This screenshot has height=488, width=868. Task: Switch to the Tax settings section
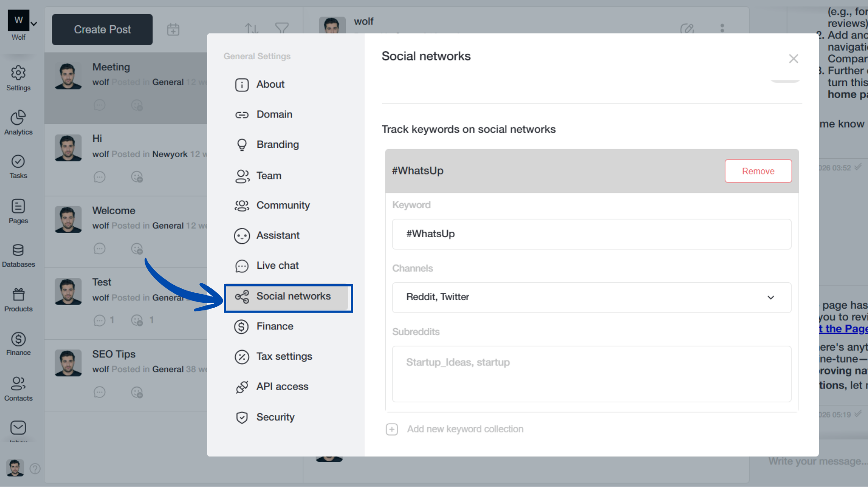pyautogui.click(x=284, y=357)
